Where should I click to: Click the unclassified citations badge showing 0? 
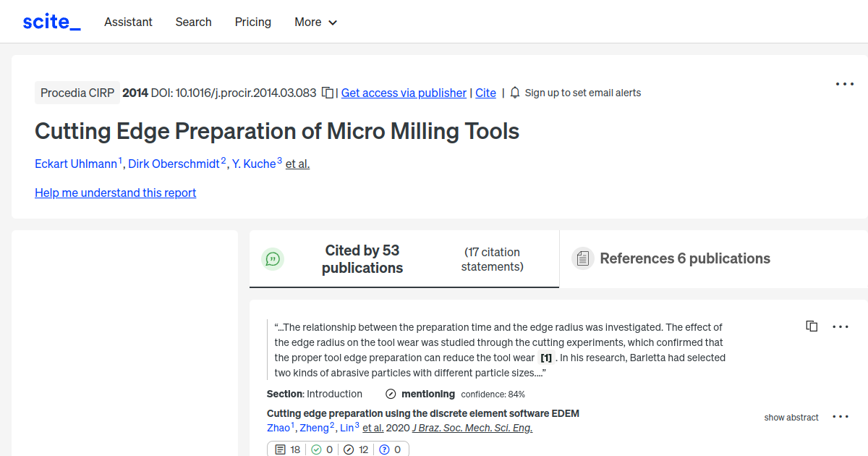tap(391, 449)
